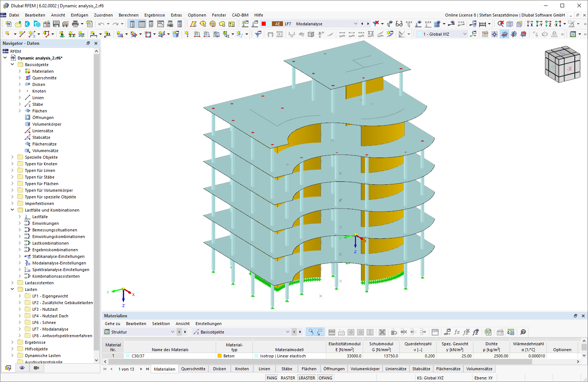Click Gehe zu in Materialien panel
This screenshot has height=382, width=588.
[x=112, y=324]
